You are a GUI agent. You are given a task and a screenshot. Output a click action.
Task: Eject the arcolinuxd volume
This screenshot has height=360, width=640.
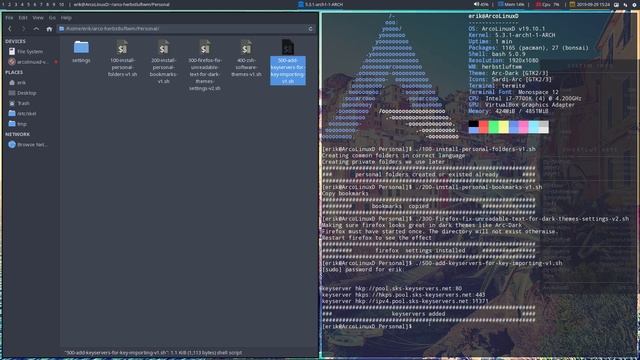point(56,62)
